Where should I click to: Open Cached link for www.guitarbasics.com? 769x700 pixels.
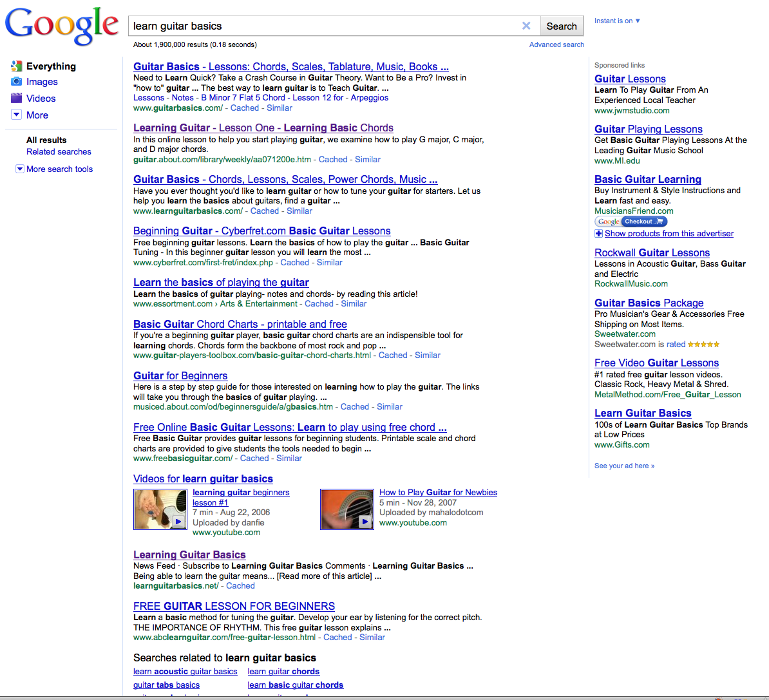click(244, 108)
